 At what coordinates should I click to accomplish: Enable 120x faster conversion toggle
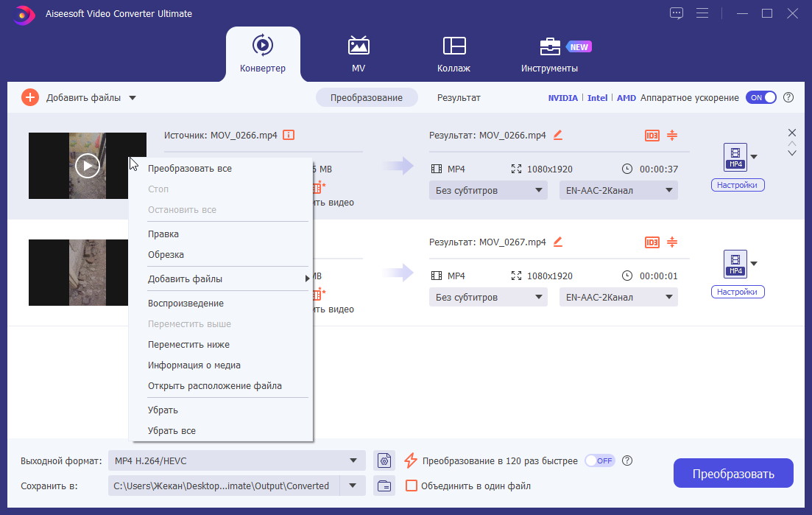click(x=599, y=460)
